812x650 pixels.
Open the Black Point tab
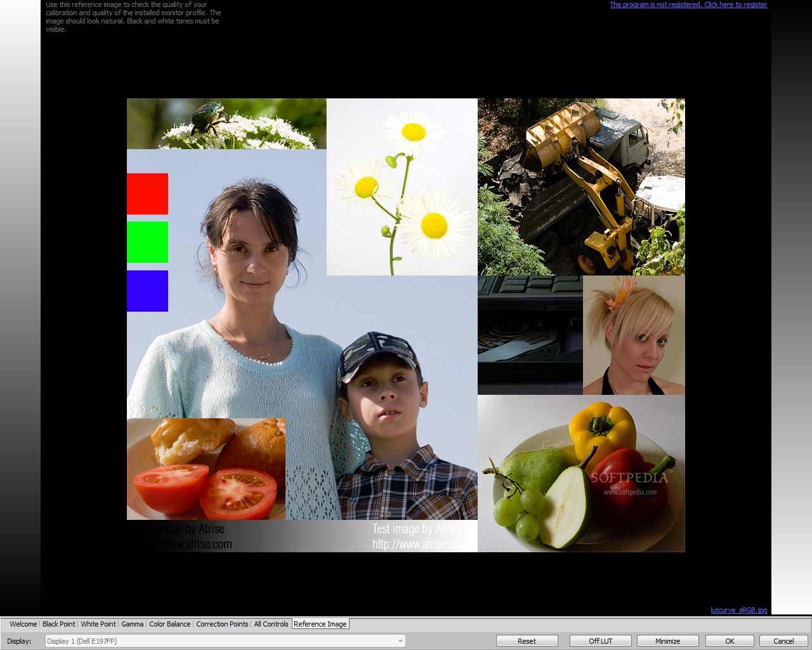(x=58, y=624)
